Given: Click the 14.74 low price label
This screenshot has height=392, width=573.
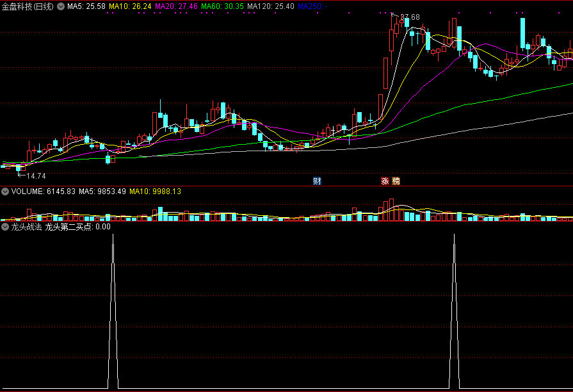Looking at the screenshot, I should click(36, 176).
